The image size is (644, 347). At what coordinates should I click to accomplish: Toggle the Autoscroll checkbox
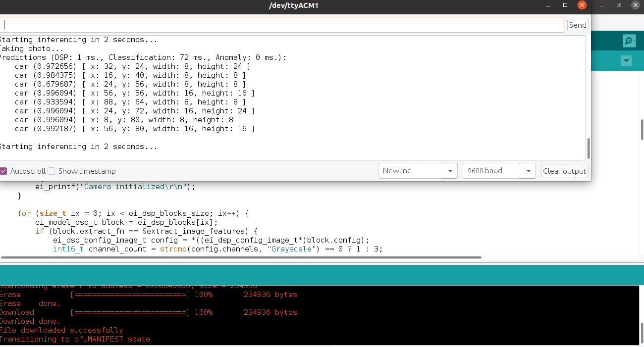[3, 171]
